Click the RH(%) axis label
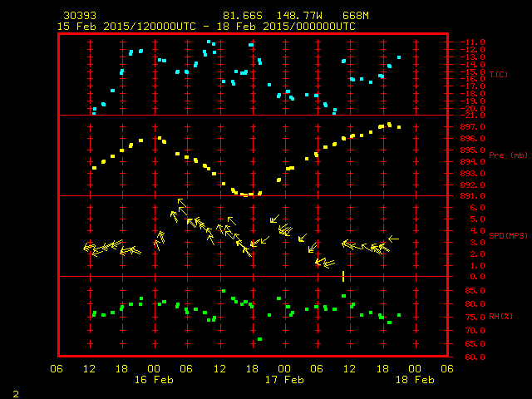The width and height of the screenshot is (532, 399). point(500,317)
